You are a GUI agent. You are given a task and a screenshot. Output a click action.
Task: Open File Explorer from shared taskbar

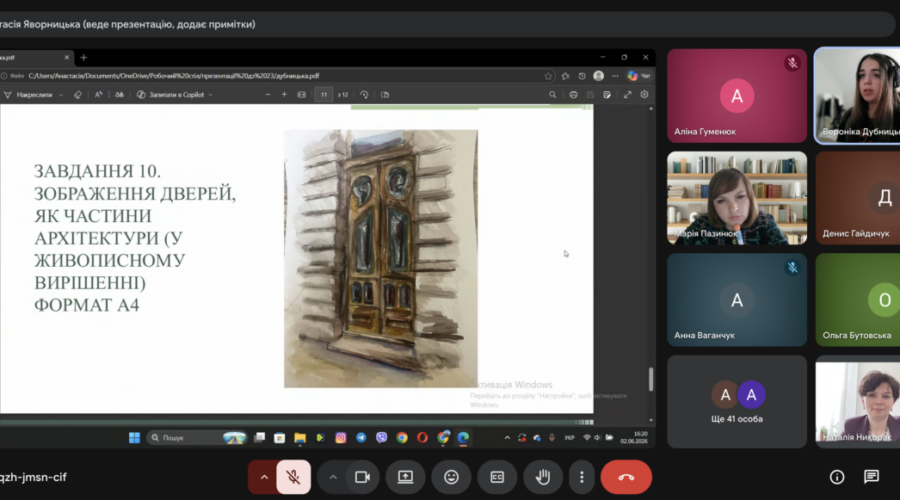tap(300, 438)
